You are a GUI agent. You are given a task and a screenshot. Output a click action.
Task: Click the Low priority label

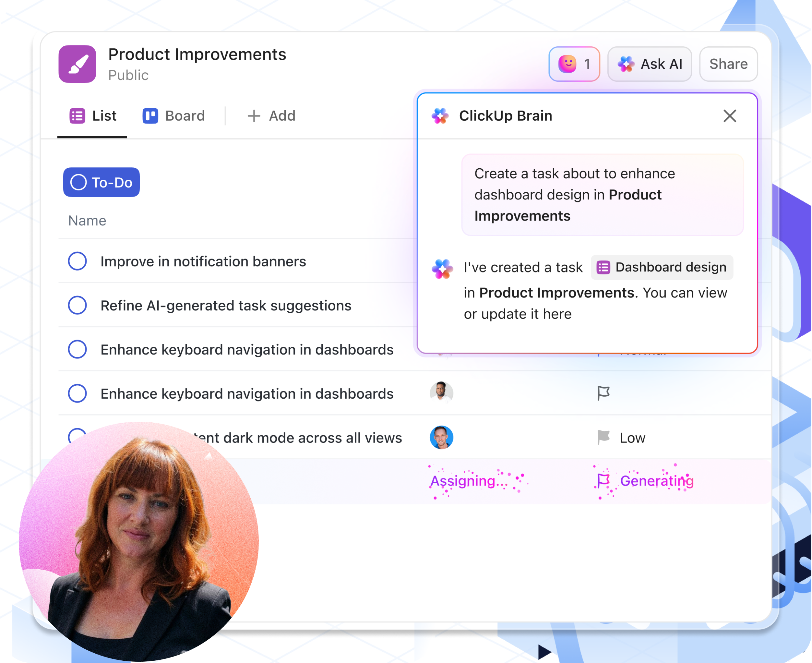[632, 438]
